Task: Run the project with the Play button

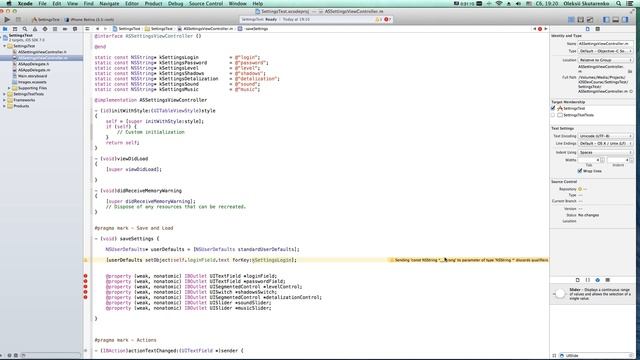Action: point(7,19)
